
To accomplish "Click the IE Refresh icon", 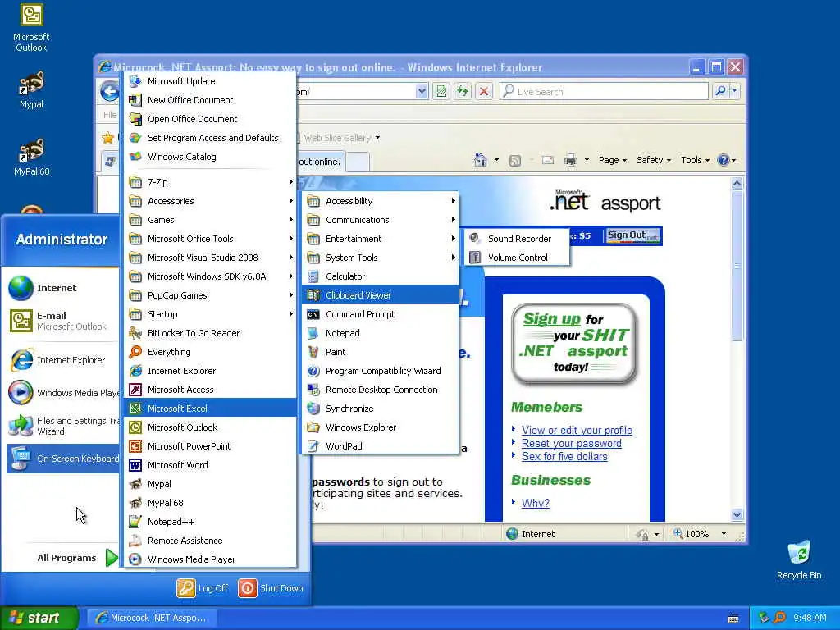I will click(x=463, y=92).
